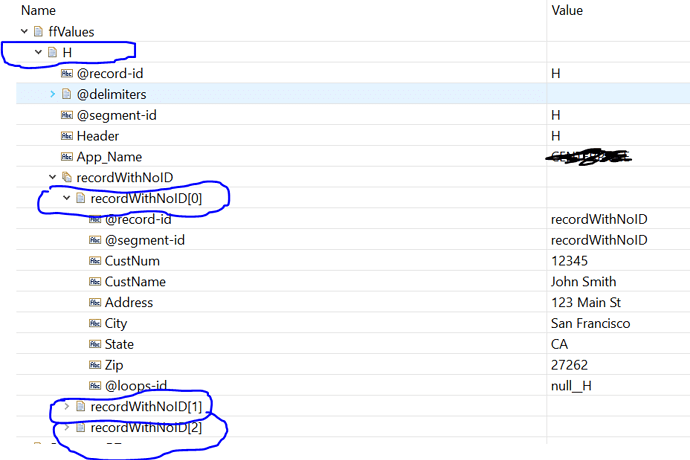Click the document icon beside ffValues
690x460 pixels.
[39, 32]
